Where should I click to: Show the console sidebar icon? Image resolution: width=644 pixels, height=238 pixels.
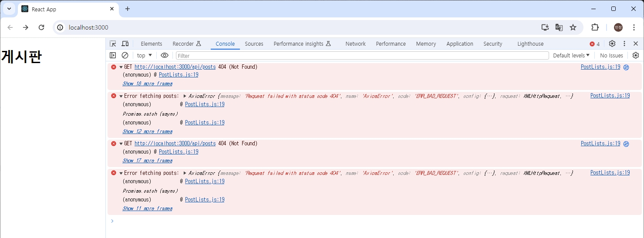click(x=113, y=55)
